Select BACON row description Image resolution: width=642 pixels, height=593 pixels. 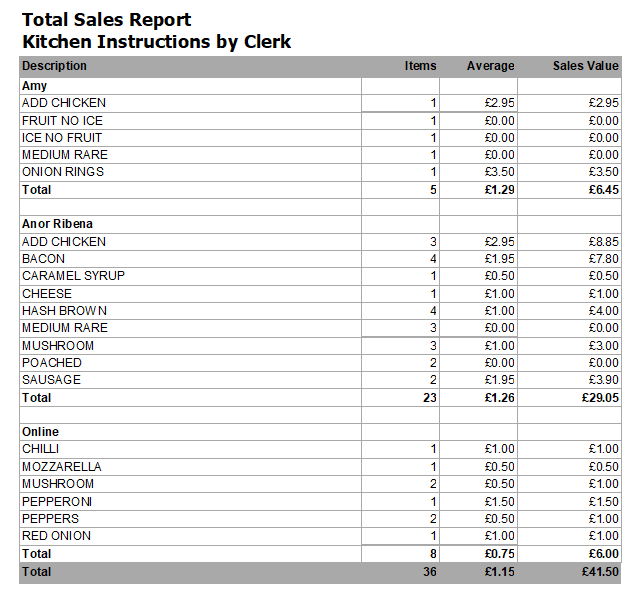tap(43, 259)
